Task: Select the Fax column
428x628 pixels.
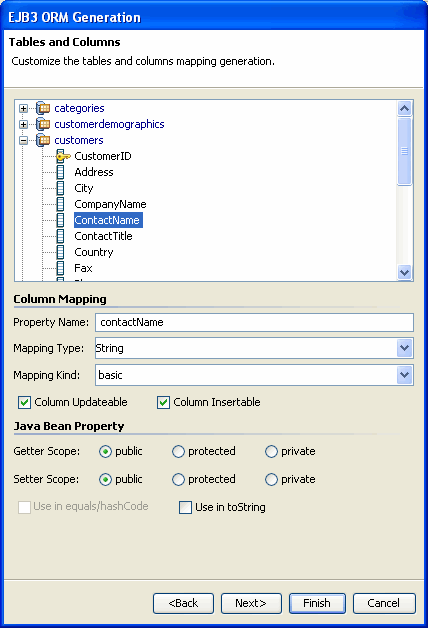Action: [83, 268]
